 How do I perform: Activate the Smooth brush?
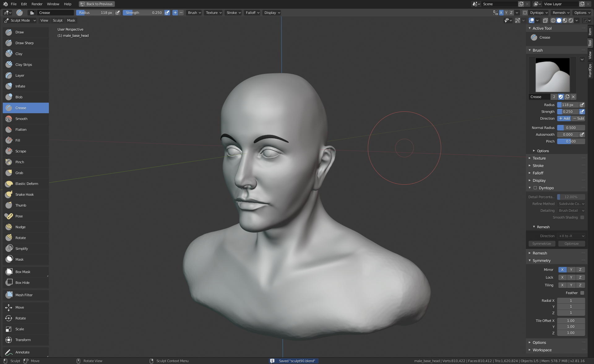(21, 119)
